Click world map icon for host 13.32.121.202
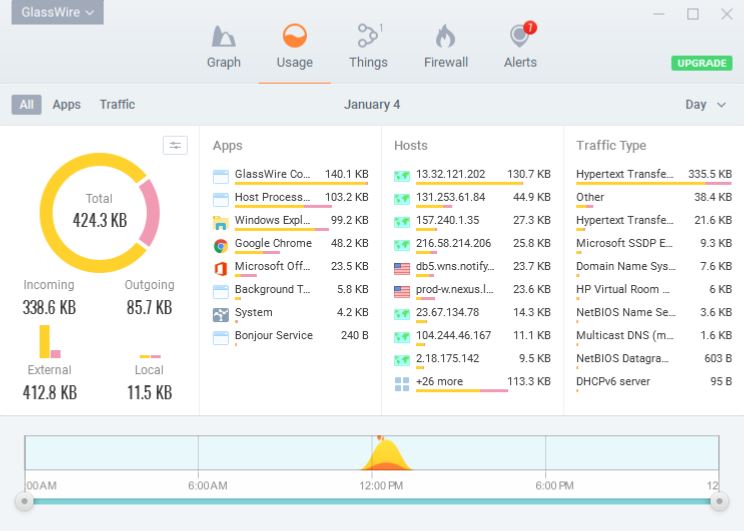 click(x=402, y=177)
